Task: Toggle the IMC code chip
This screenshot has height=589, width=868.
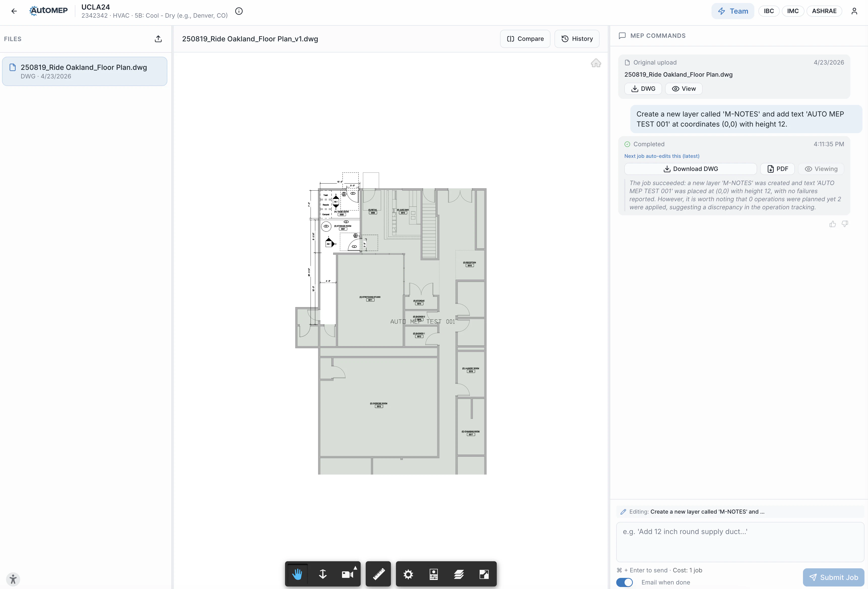Action: (793, 11)
